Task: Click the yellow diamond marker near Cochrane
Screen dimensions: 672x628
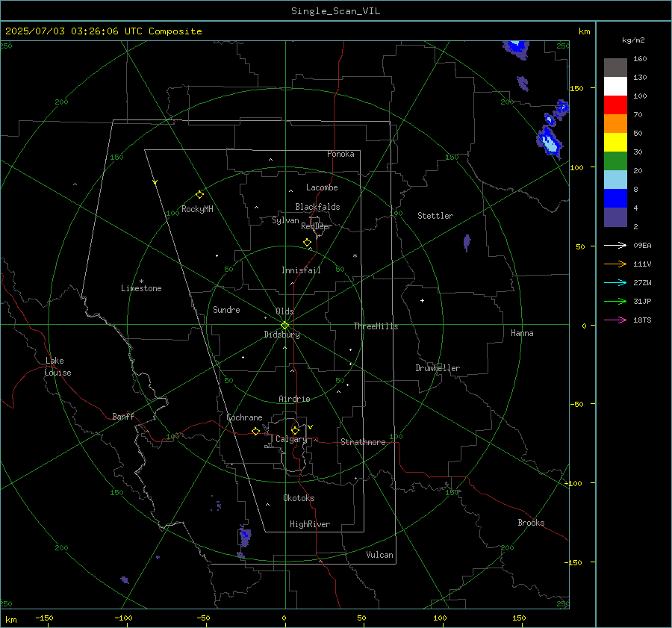Action: [255, 431]
